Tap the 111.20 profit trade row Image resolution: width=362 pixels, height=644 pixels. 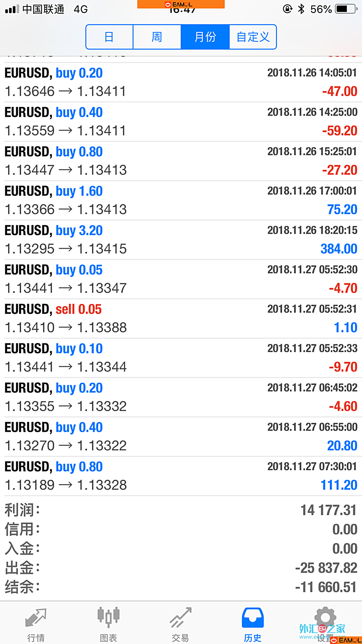pyautogui.click(x=181, y=476)
